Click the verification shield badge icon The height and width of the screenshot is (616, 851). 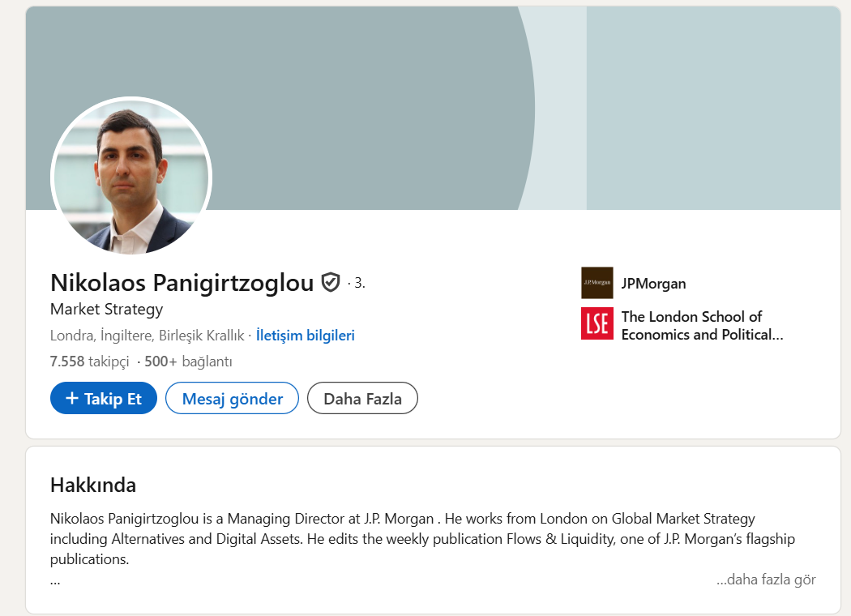(x=330, y=282)
